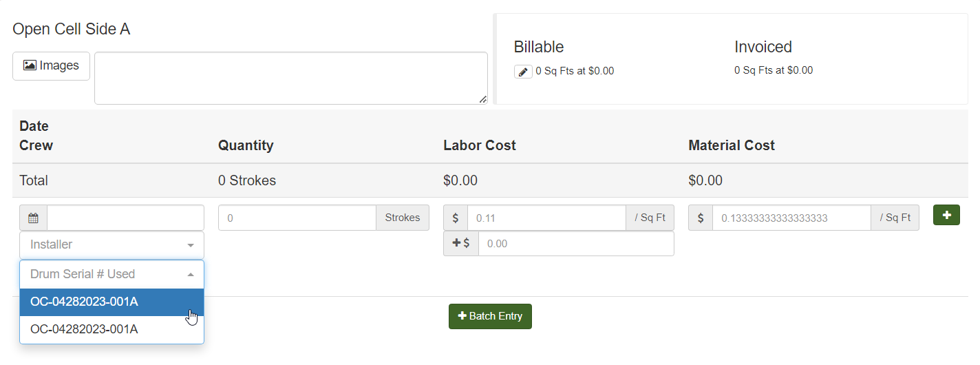Click the dollar sign before labor cost

point(456,218)
